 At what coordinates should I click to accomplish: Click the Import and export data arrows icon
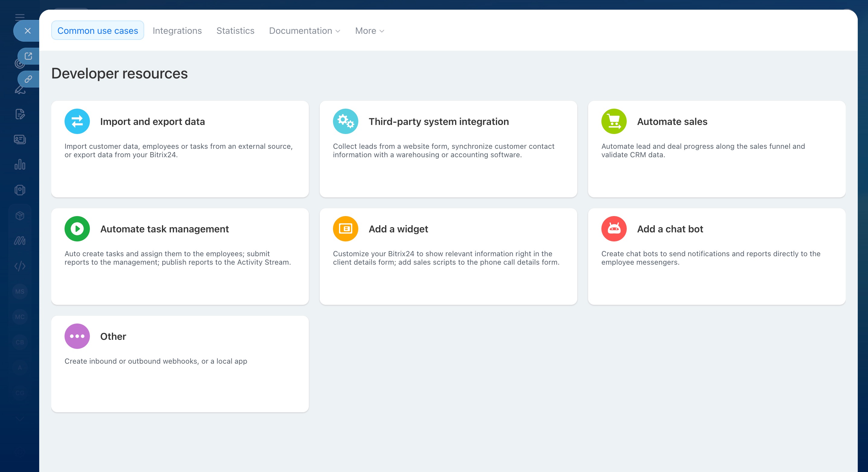coord(77,121)
